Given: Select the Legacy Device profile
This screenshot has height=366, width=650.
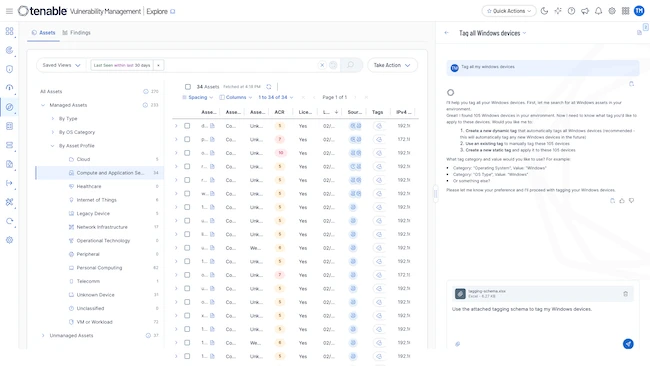Looking at the screenshot, I should tap(93, 213).
